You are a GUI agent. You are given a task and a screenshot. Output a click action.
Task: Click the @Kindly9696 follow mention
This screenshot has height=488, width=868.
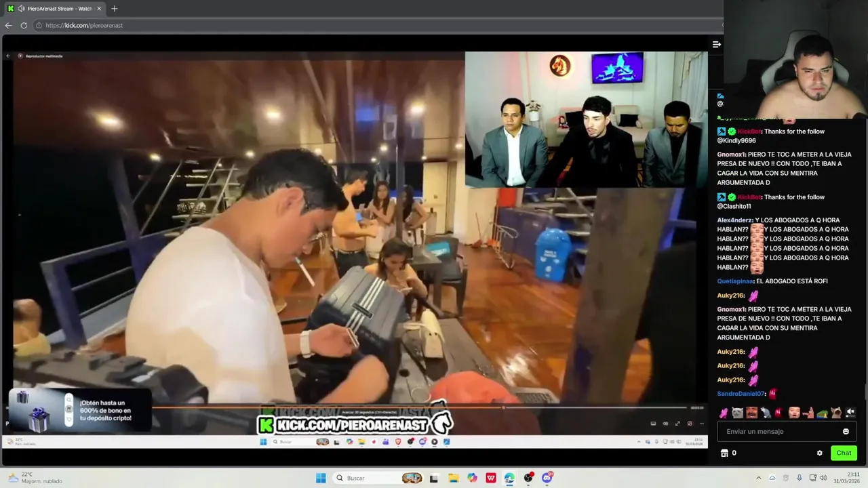coord(736,141)
